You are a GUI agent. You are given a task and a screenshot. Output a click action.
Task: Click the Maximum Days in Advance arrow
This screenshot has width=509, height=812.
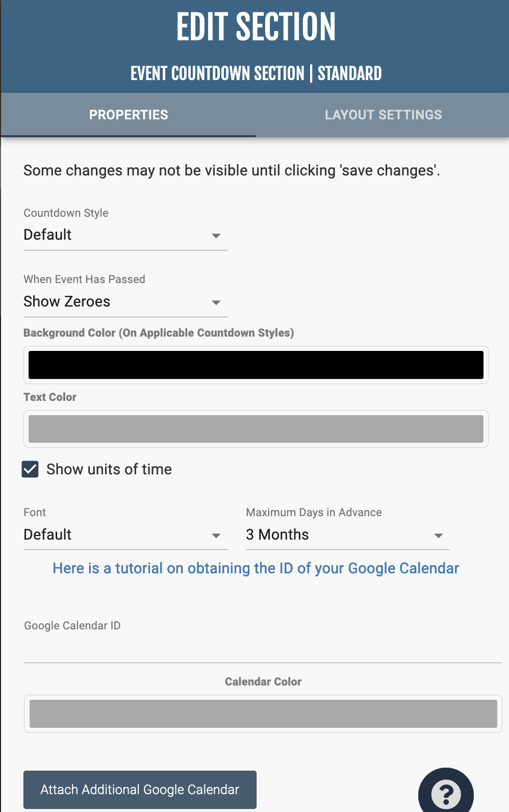click(x=438, y=536)
